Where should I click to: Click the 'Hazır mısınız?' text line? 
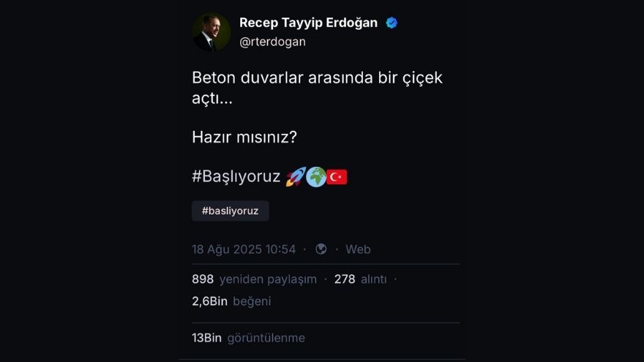[244, 137]
